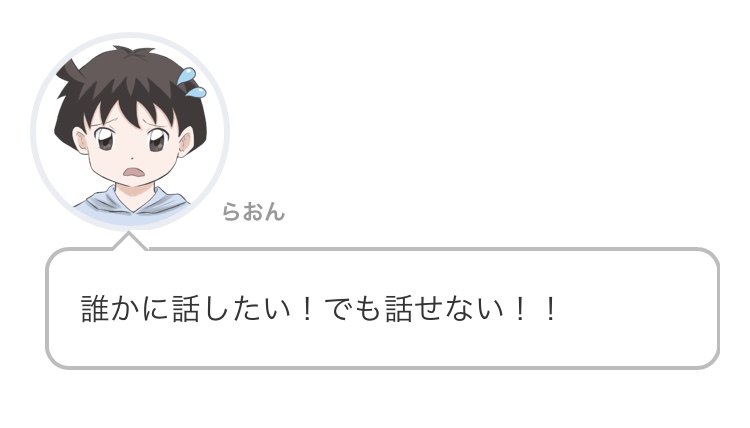Image resolution: width=750 pixels, height=428 pixels.
Task: Click the character's right eye
Action: (157, 141)
